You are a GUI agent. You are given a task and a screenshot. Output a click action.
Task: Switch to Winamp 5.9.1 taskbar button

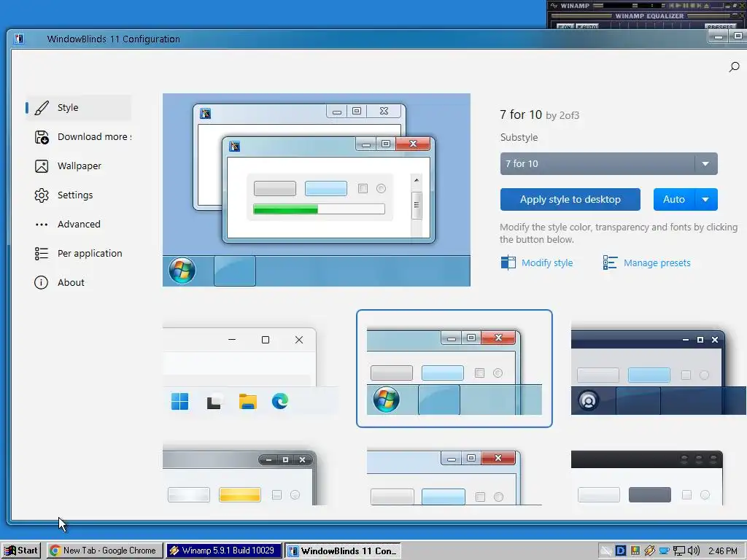coord(224,551)
